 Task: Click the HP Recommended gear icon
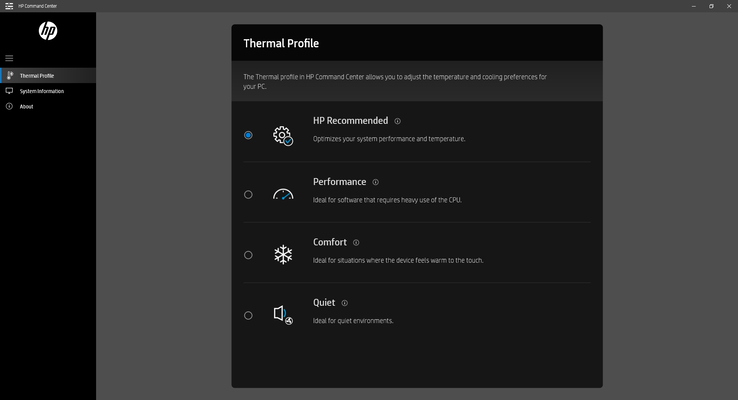click(x=283, y=135)
